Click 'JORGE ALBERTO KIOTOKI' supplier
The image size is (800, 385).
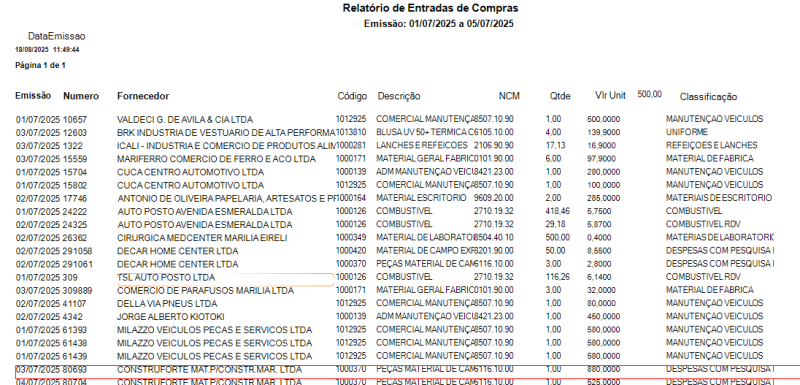pos(170,317)
